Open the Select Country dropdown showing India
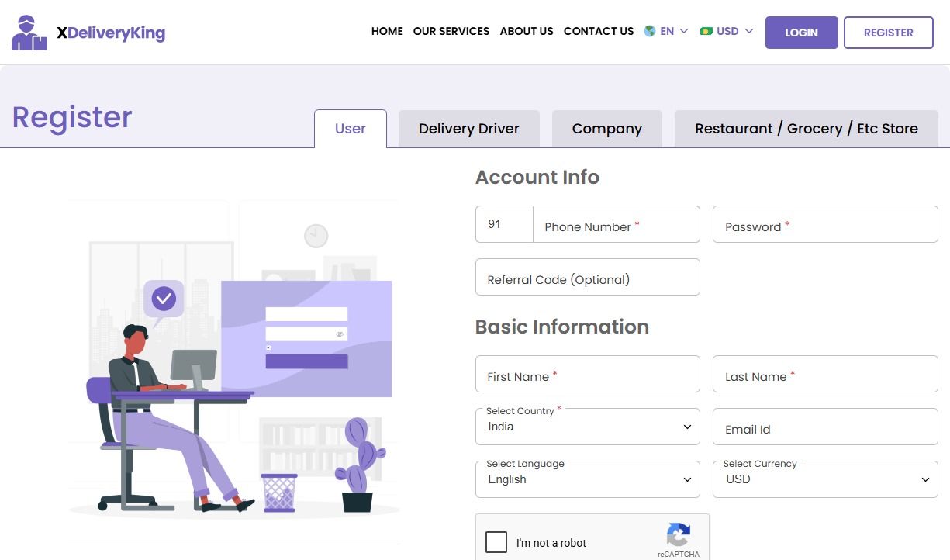Image resolution: width=950 pixels, height=560 pixels. [587, 427]
